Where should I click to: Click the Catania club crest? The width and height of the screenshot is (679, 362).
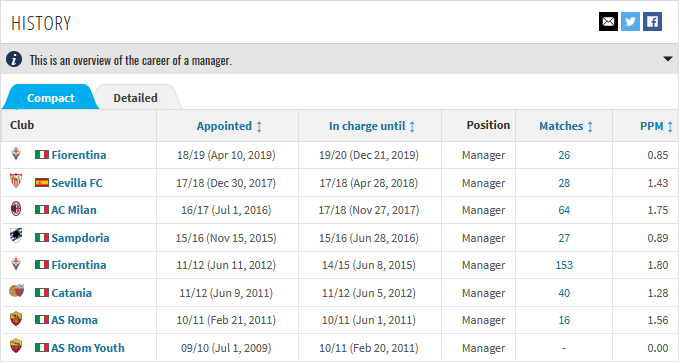(x=16, y=291)
